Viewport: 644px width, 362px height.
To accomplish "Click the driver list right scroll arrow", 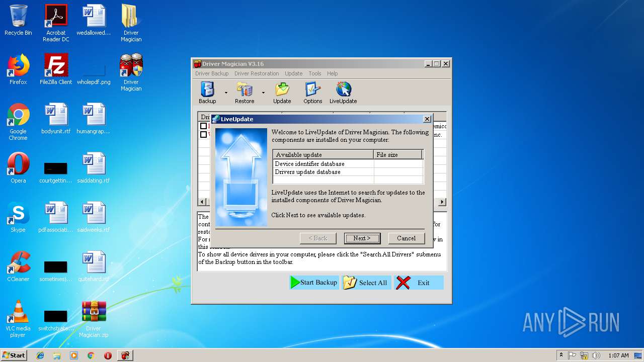I will (442, 202).
